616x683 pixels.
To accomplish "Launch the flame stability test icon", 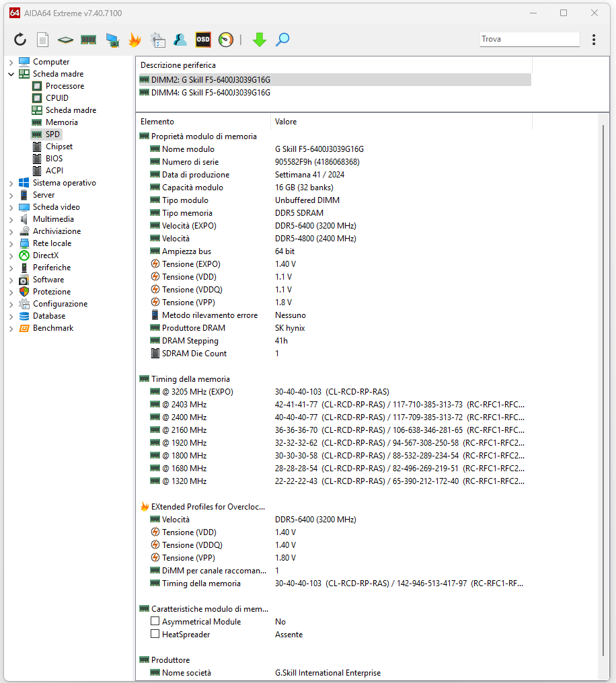I will point(134,40).
